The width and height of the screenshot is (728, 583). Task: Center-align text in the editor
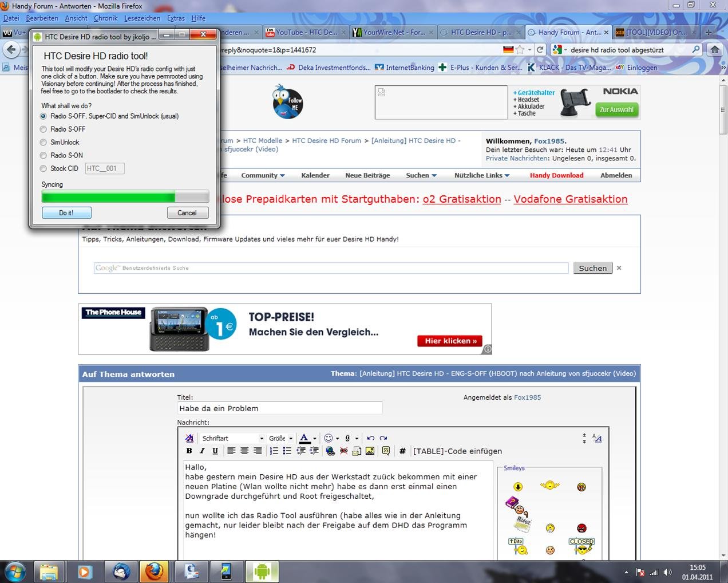pyautogui.click(x=244, y=451)
